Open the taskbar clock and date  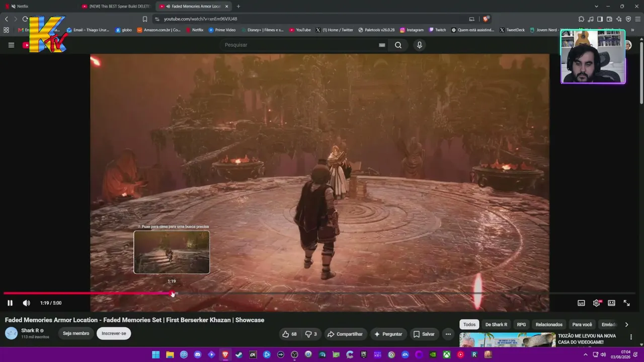(x=620, y=355)
